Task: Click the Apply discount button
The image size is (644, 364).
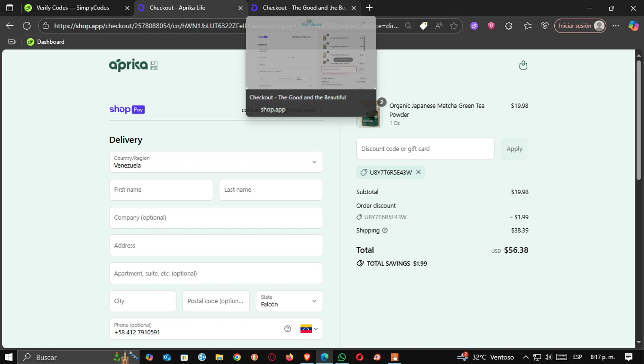Action: click(514, 149)
